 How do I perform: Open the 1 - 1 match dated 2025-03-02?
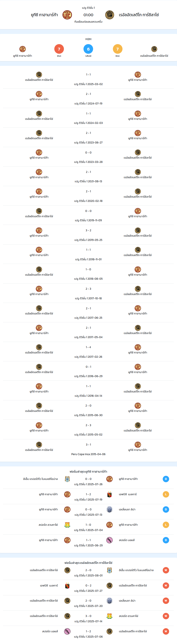pos(88,79)
